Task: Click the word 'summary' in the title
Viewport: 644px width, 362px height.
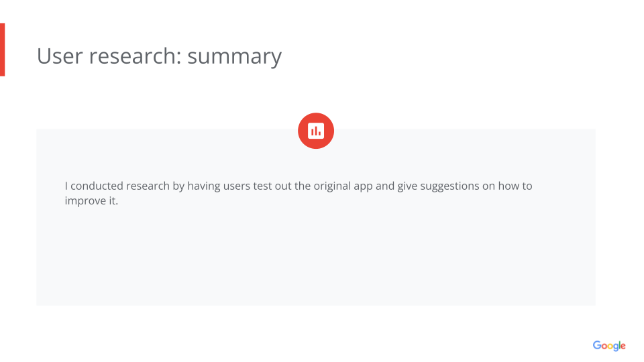Action: [235, 57]
